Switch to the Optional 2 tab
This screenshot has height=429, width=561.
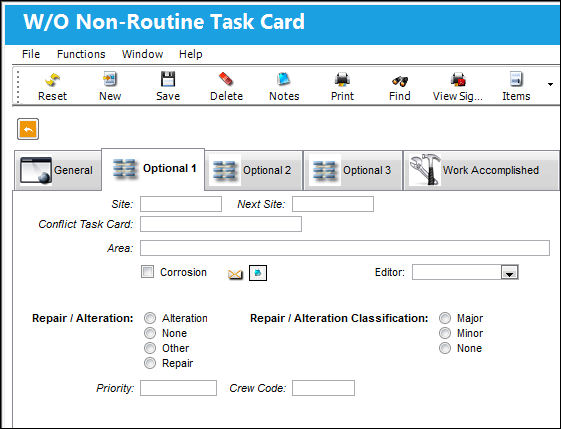pyautogui.click(x=254, y=170)
